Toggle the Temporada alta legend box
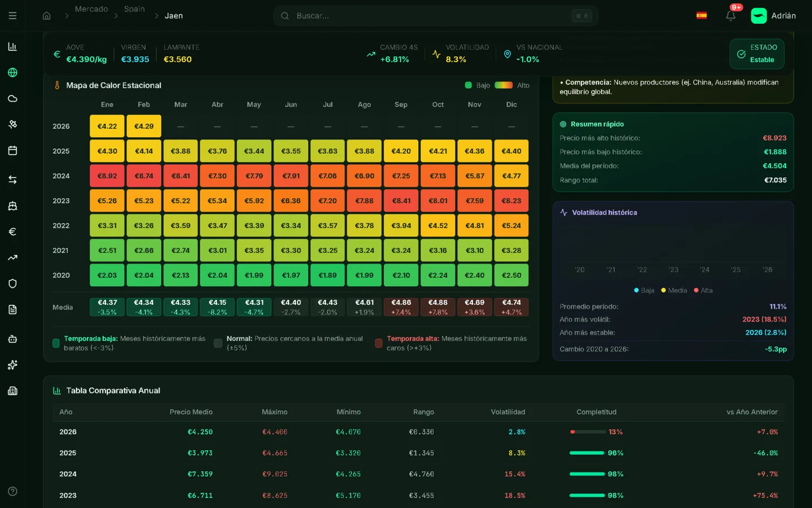The height and width of the screenshot is (508, 812). tap(379, 343)
